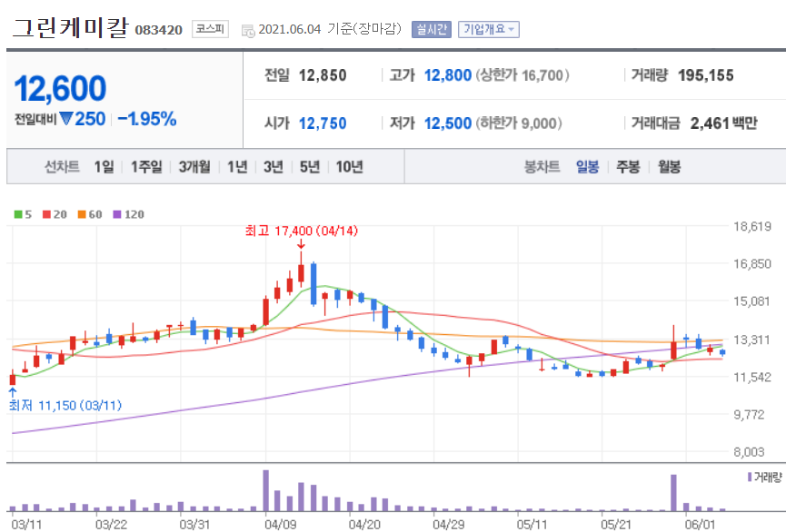
Task: Select the 3개월 line chart tab
Action: [x=194, y=166]
